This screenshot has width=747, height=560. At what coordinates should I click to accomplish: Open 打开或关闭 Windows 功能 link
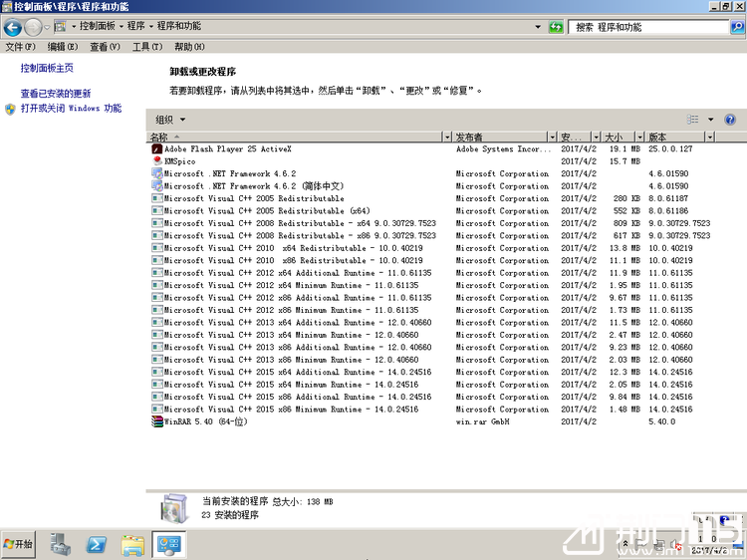[x=71, y=109]
